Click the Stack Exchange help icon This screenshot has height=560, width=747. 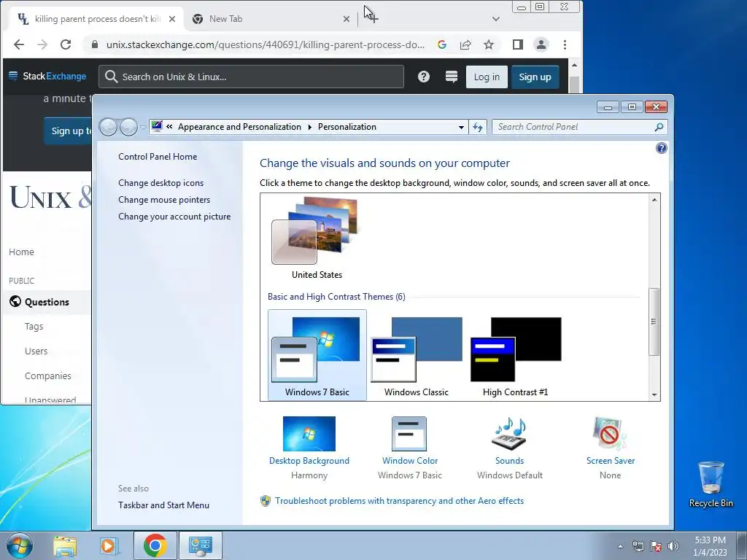[x=424, y=77]
